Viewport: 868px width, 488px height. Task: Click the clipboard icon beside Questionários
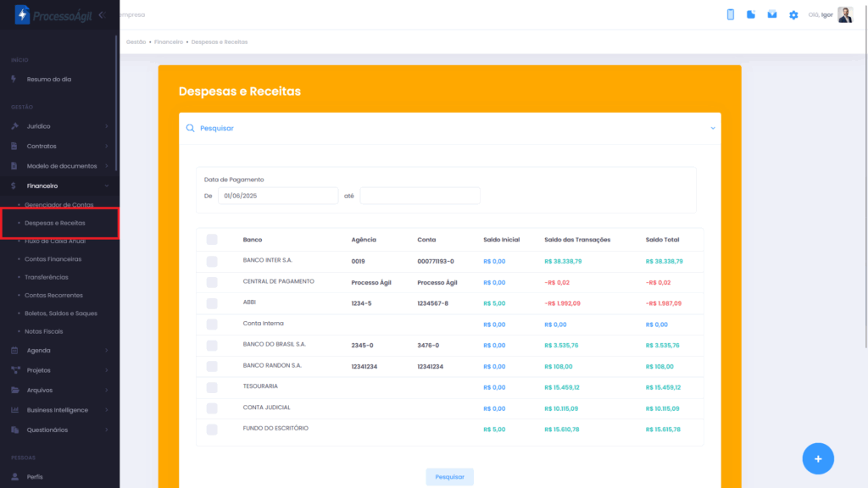pos(15,430)
